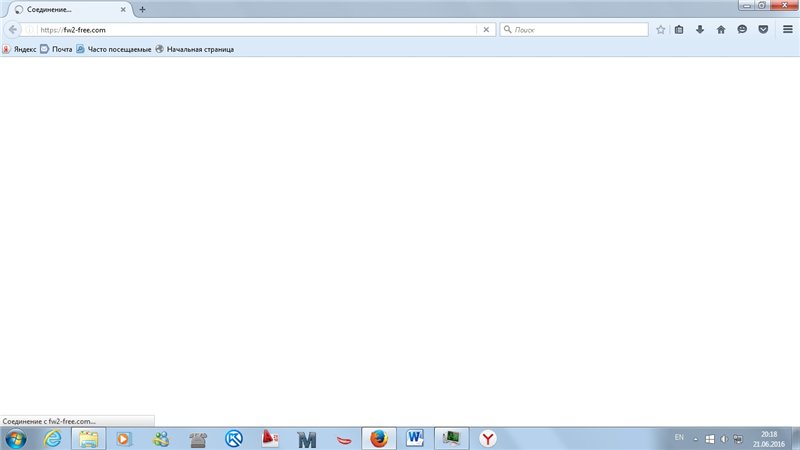Screen dimensions: 800x450
Task: Open the site identity info icon
Action: point(30,30)
